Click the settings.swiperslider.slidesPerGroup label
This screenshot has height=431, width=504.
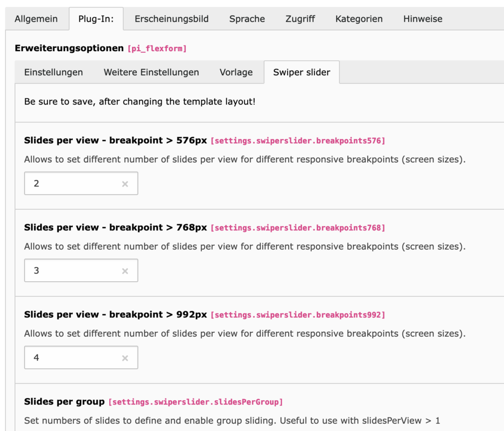pos(196,402)
